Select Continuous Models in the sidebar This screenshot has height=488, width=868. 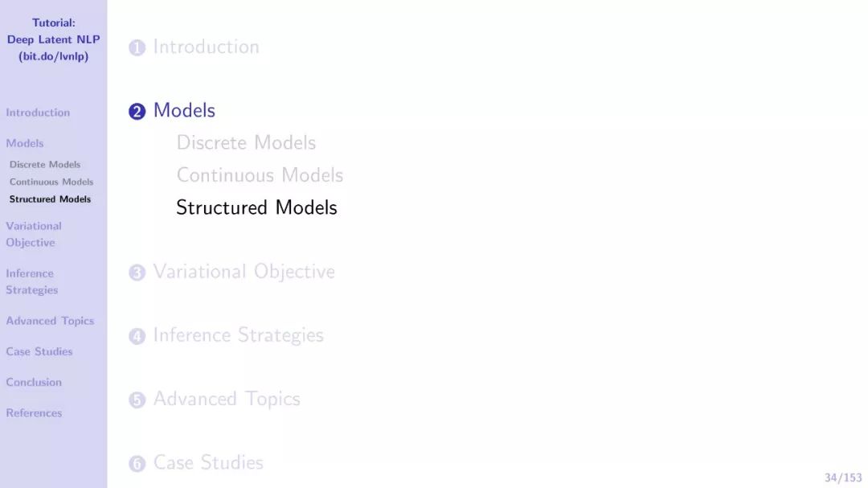(x=51, y=182)
